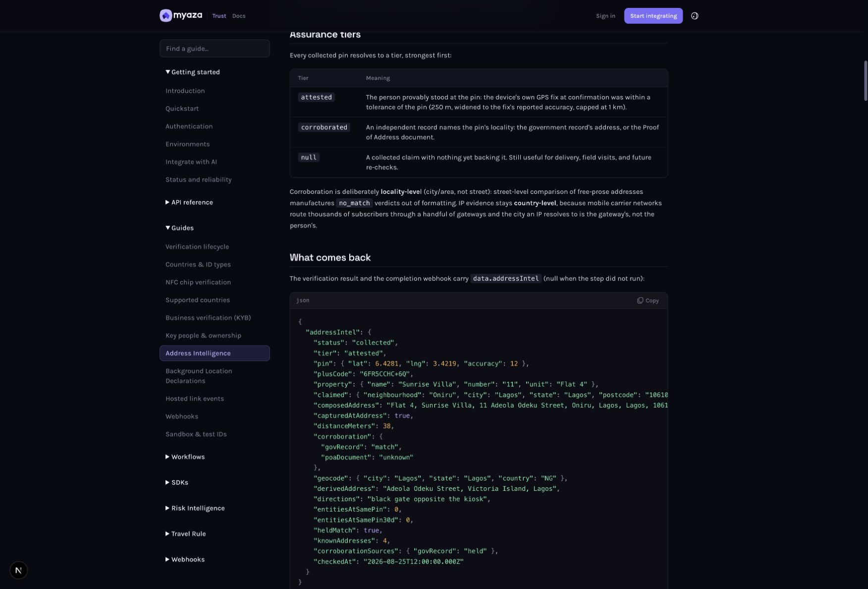Open Key people & ownership guide

204,336
